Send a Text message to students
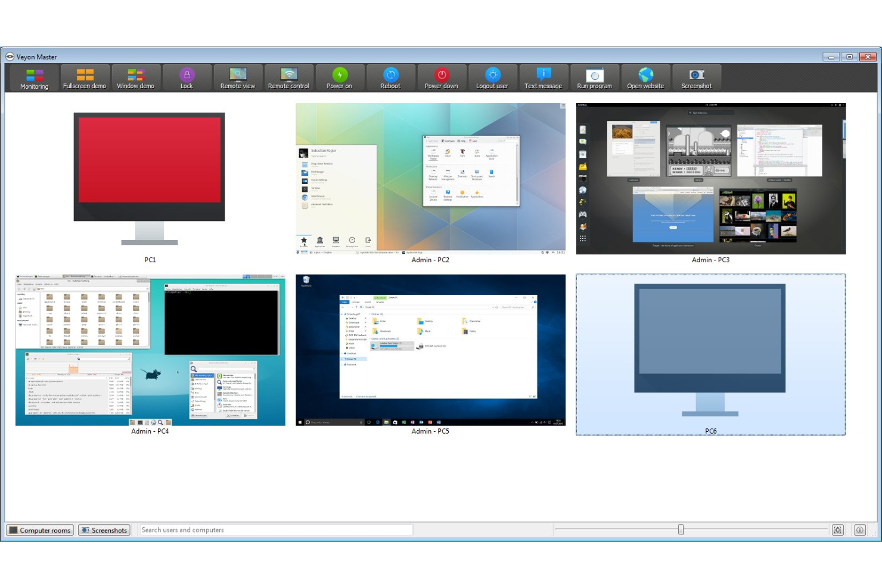882x588 pixels. [543, 77]
